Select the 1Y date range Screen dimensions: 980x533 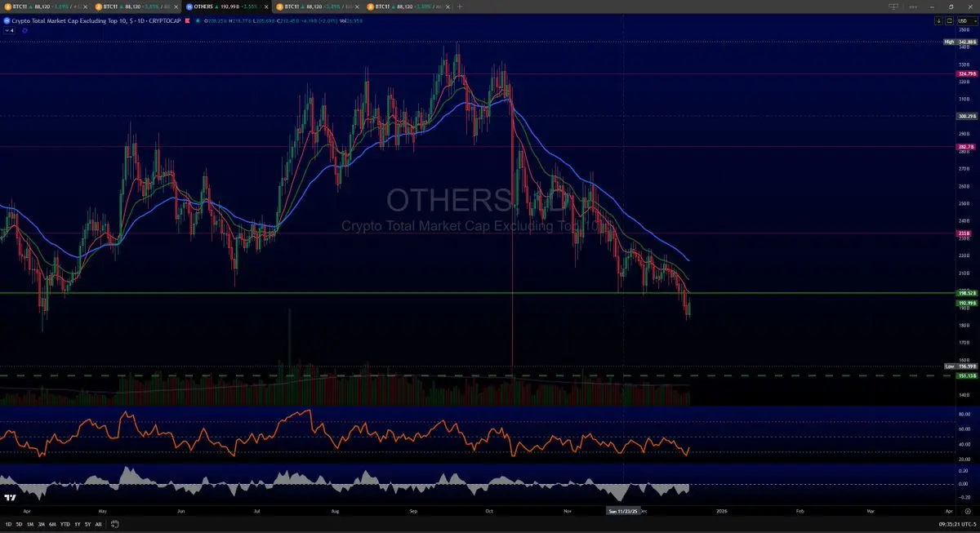78,523
